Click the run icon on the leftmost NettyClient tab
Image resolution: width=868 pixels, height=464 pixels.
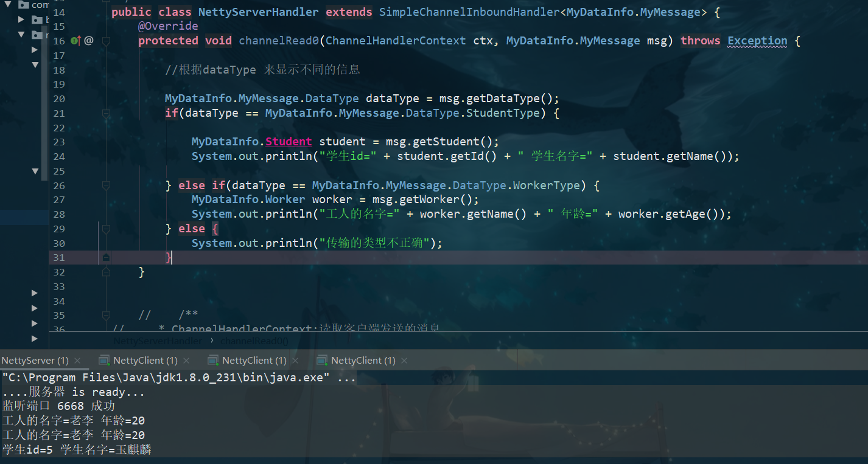(104, 361)
